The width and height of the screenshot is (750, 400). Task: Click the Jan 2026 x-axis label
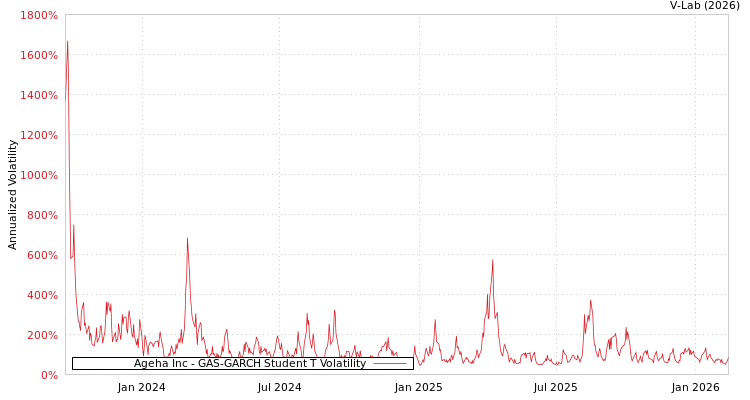click(x=695, y=387)
